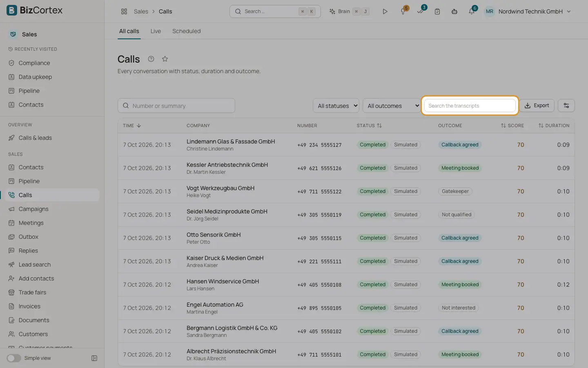Sort the table by Score column
The width and height of the screenshot is (588, 368).
[512, 126]
